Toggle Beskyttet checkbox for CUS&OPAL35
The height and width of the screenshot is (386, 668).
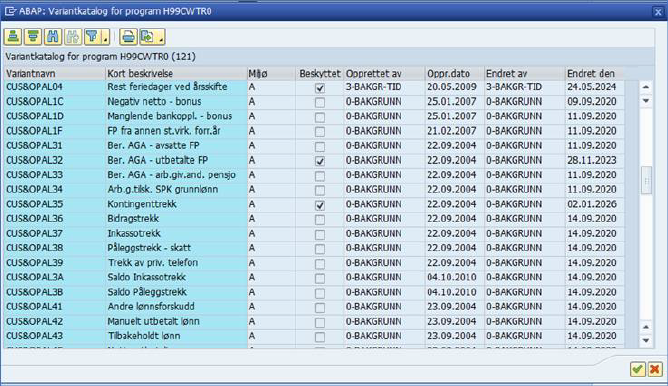click(x=320, y=205)
